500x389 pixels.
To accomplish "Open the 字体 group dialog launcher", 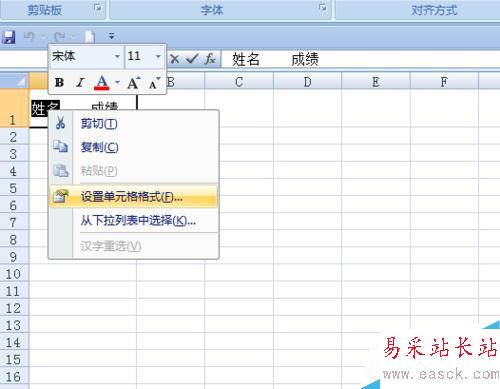I will pyautogui.click(x=322, y=7).
